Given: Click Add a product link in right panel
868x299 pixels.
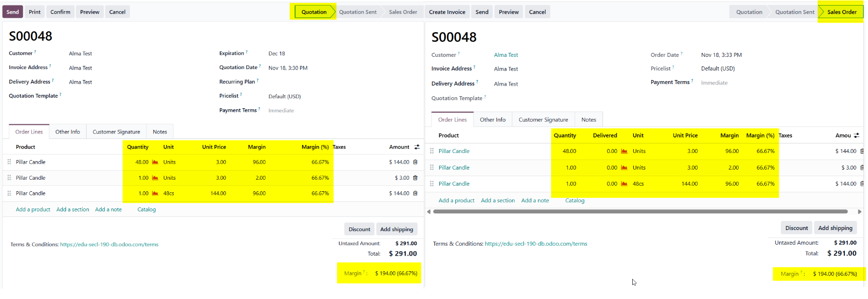Looking at the screenshot, I should pos(456,200).
